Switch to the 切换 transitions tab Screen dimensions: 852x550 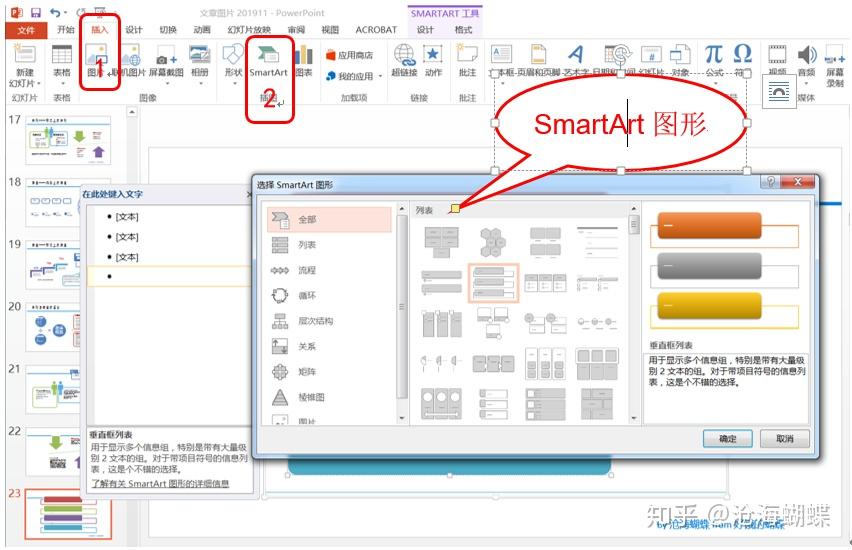tap(168, 29)
